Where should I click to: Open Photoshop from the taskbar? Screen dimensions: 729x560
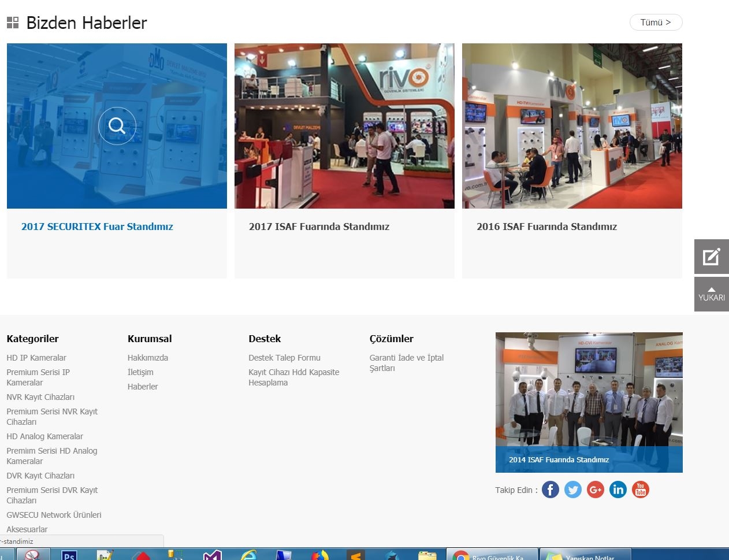[x=69, y=555]
